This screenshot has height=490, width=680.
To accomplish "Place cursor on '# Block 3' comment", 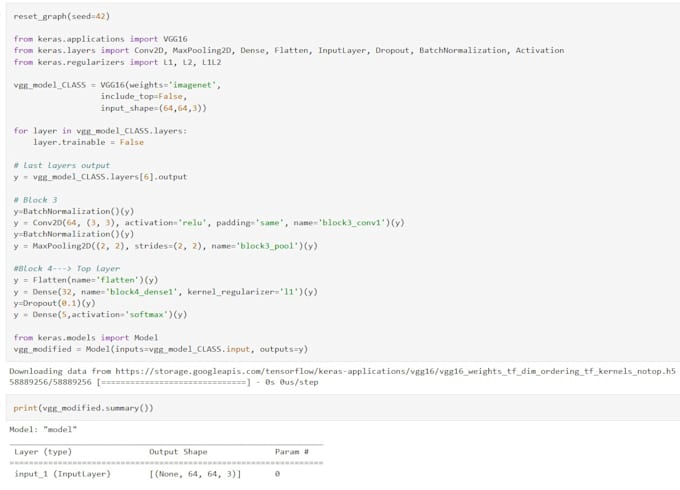I will [37, 200].
